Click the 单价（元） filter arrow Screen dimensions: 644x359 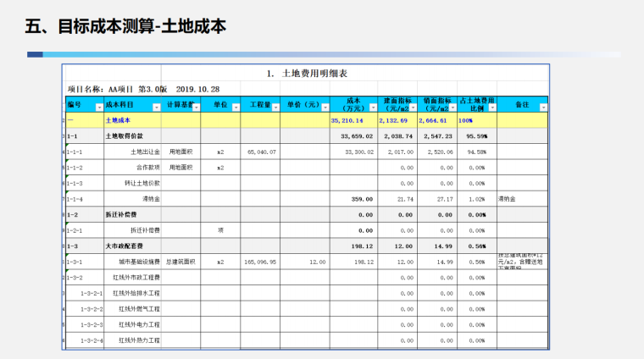coord(324,108)
